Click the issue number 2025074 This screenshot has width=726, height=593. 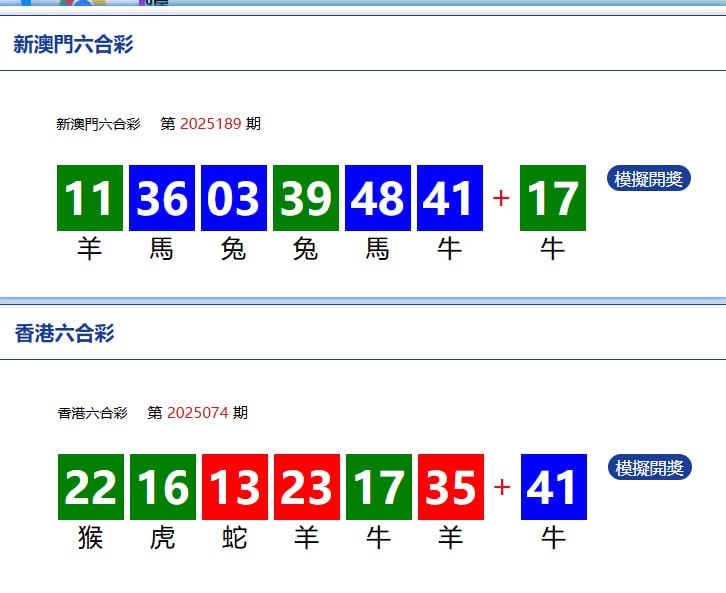(198, 412)
